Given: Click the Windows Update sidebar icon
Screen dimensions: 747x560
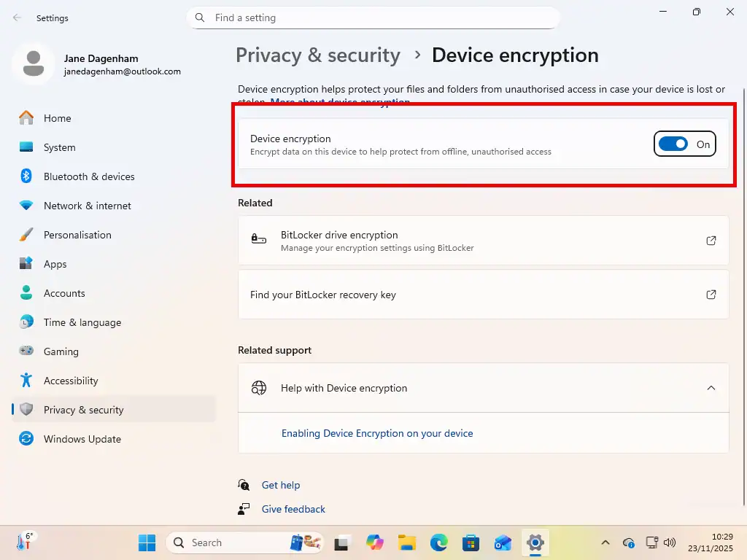Looking at the screenshot, I should 26,439.
